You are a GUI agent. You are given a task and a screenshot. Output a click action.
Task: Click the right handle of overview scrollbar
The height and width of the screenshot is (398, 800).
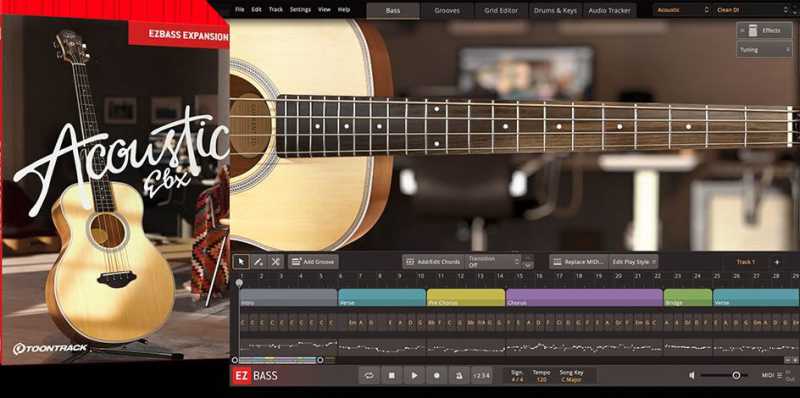point(320,360)
